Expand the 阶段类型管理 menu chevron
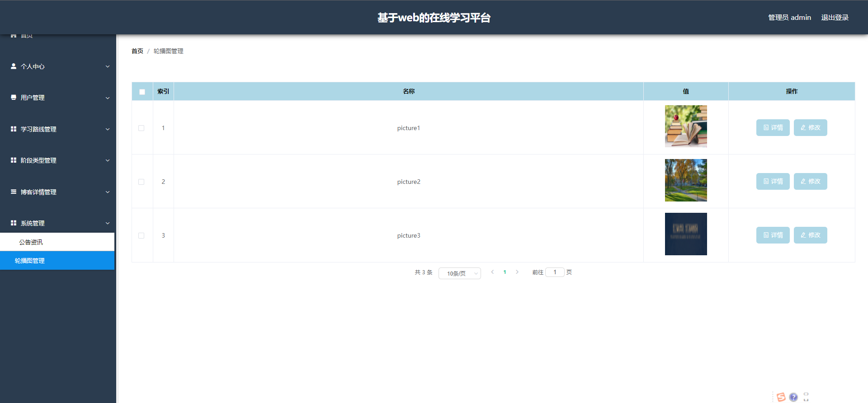The width and height of the screenshot is (868, 403). (108, 160)
